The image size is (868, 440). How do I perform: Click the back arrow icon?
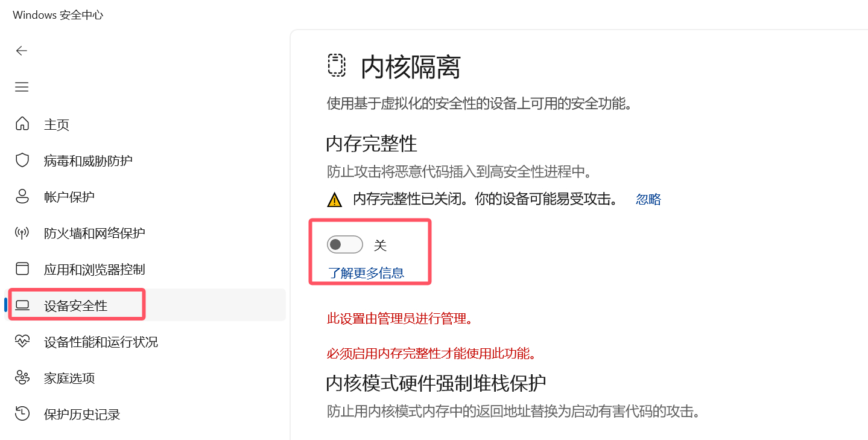(22, 51)
